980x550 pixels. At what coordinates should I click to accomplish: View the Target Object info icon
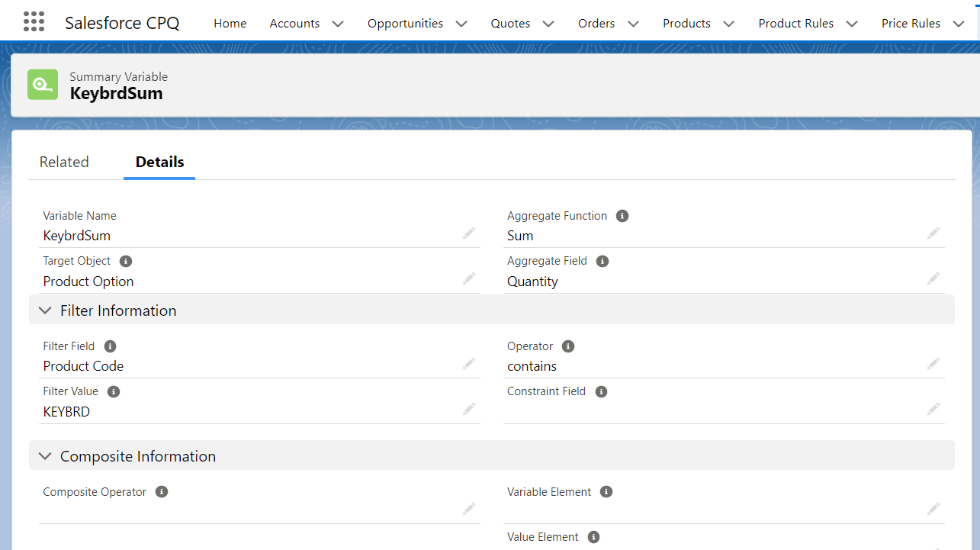125,260
